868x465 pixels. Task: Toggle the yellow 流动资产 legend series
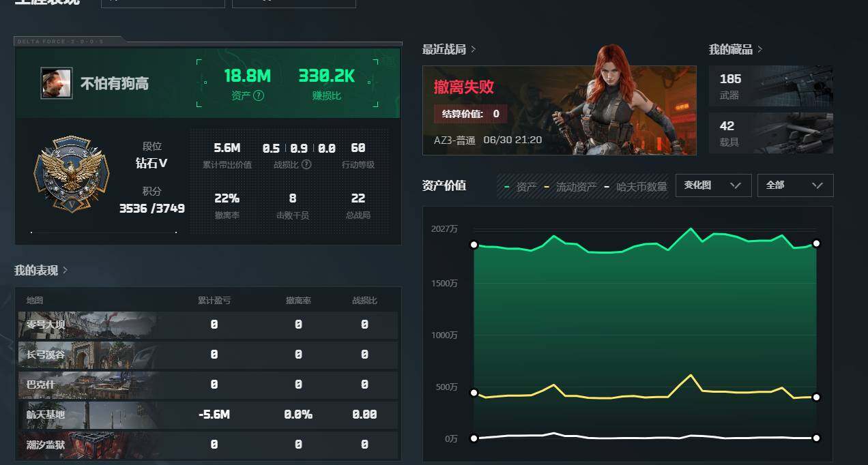570,186
